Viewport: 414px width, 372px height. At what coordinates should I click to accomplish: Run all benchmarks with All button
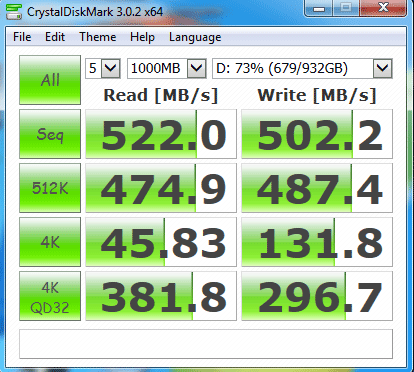coord(50,80)
